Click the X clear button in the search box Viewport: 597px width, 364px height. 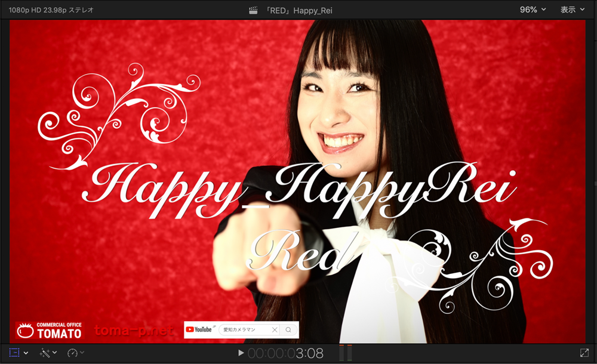(x=274, y=329)
